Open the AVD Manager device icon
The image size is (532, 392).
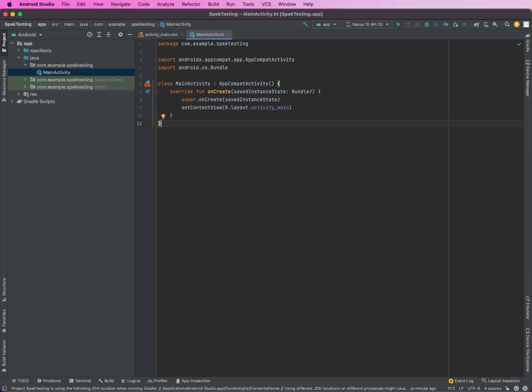coord(486,24)
